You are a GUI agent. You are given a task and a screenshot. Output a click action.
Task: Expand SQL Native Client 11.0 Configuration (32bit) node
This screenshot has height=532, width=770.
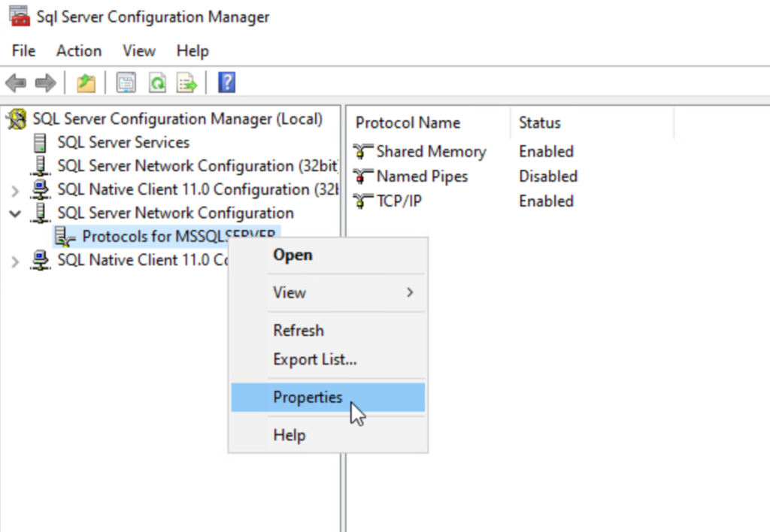click(15, 190)
